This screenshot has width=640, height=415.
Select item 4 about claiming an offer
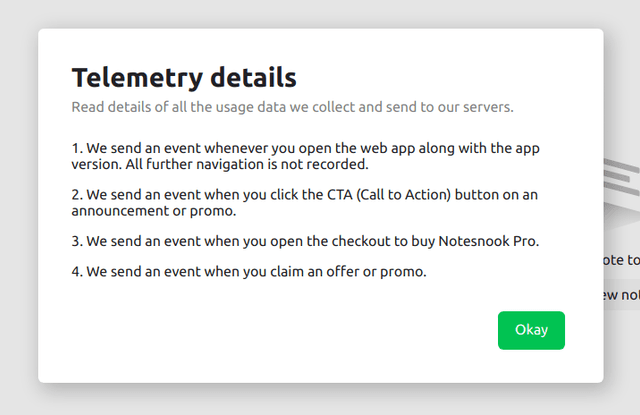click(x=249, y=270)
